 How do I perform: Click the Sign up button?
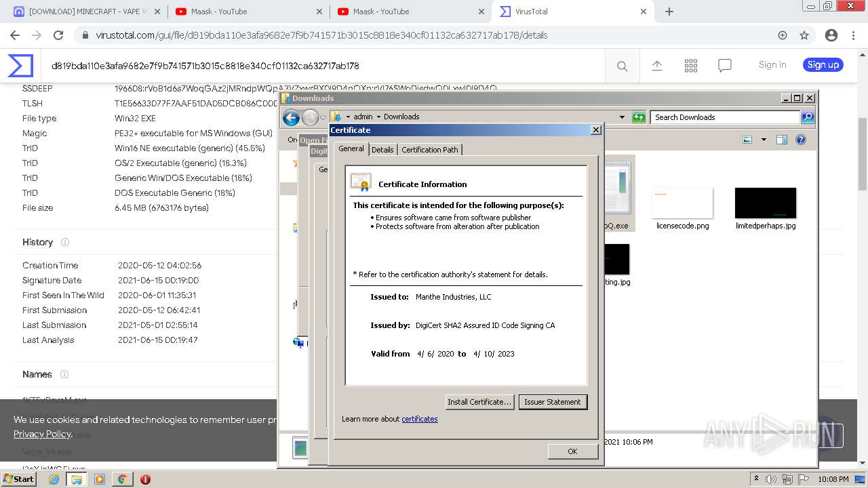click(x=823, y=65)
